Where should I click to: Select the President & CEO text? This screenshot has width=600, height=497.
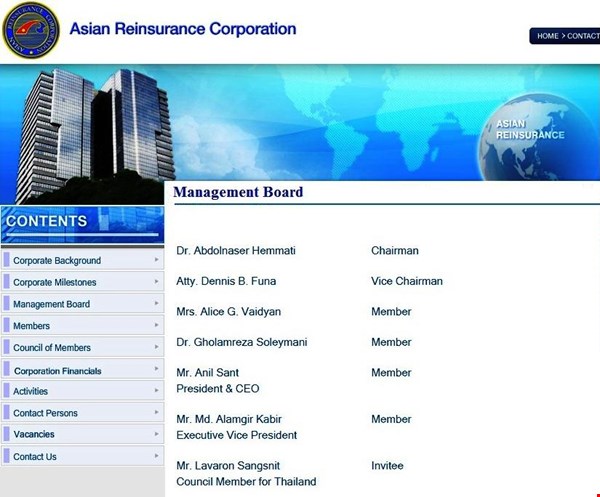tap(218, 389)
